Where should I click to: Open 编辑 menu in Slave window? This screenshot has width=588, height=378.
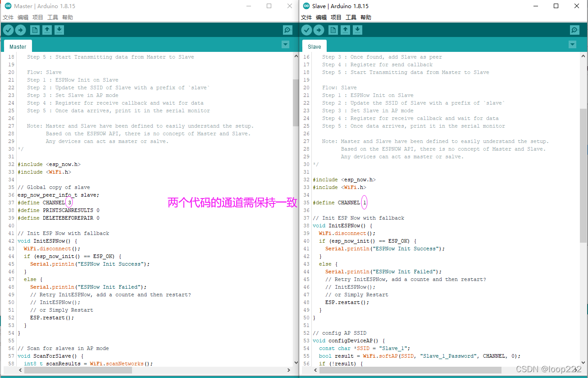(x=321, y=17)
